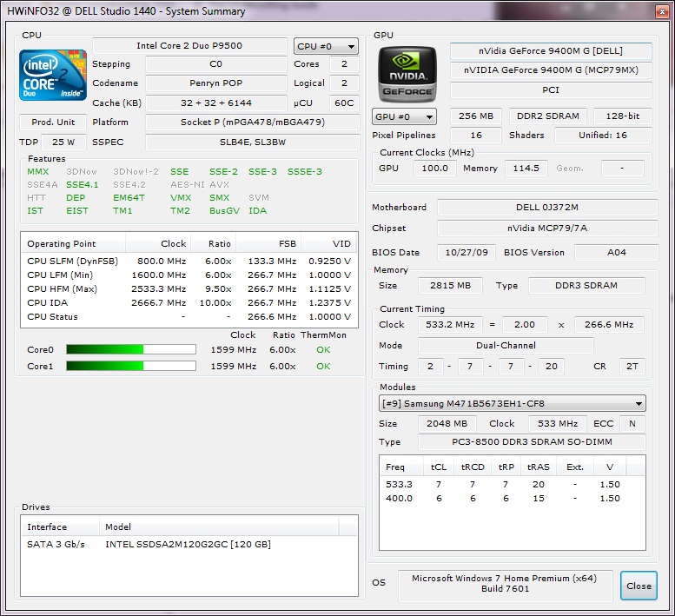Click the nVidia GeForce 9400M G [DELL] field
This screenshot has height=616, width=675.
click(551, 50)
